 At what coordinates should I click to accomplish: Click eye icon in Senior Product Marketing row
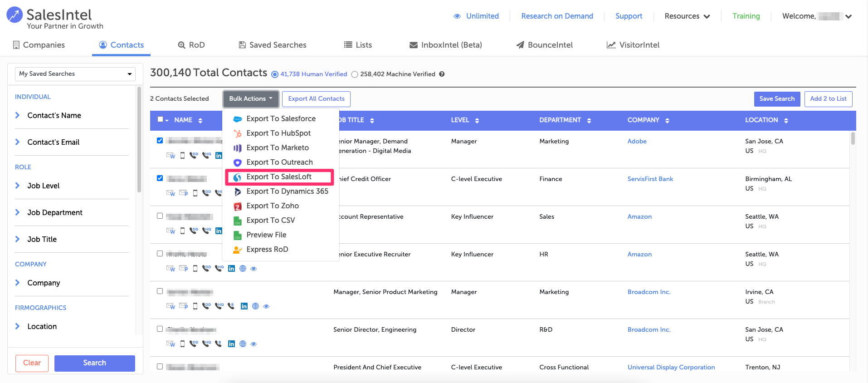266,306
